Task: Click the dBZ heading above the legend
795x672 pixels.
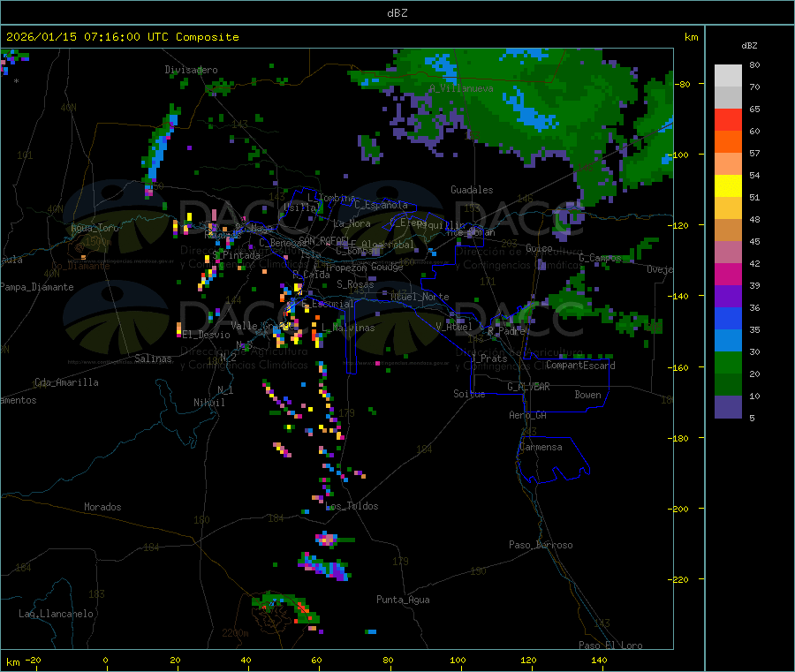Action: [749, 46]
